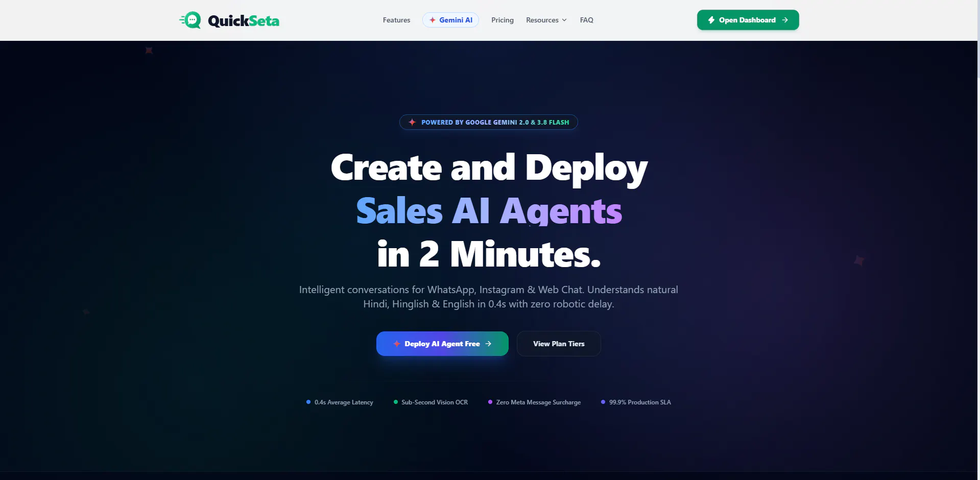Expand the Resources dropdown chevron
The width and height of the screenshot is (980, 480).
point(564,20)
